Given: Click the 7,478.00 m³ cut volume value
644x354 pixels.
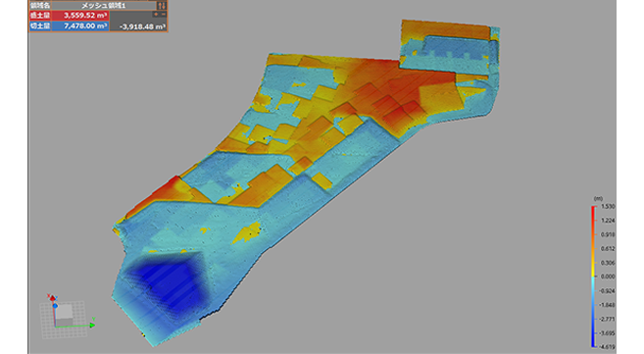Looking at the screenshot, I should [85, 25].
